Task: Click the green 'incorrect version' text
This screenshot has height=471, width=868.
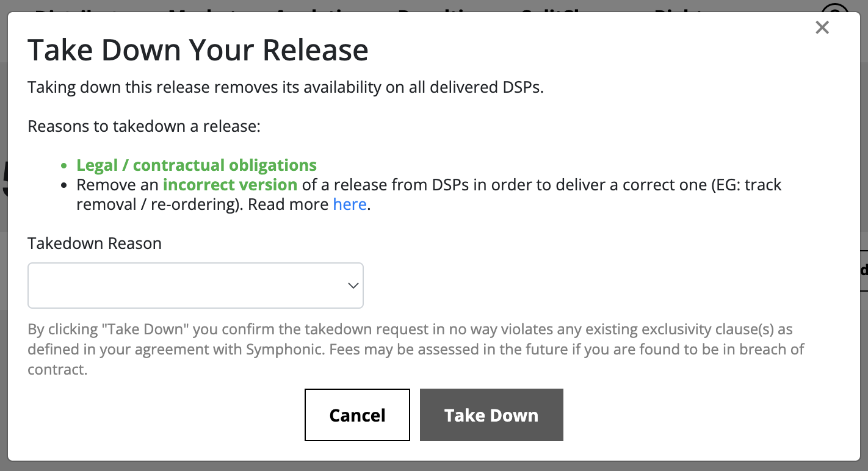Action: click(x=230, y=185)
